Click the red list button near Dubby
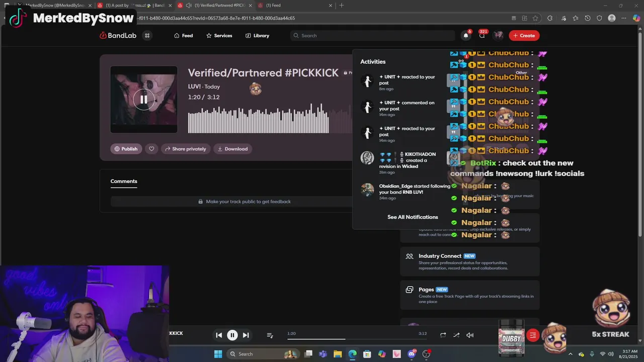644x362 pixels. (533, 335)
